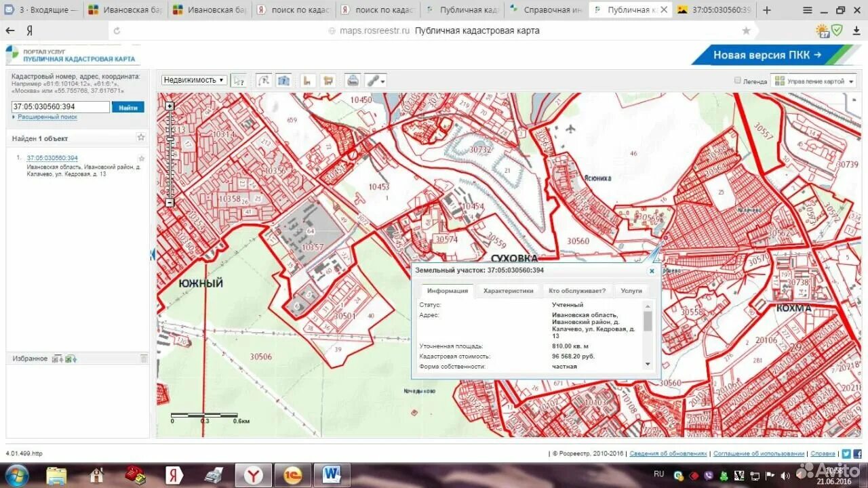Screen dimensions: 868x488
Task: Click the identify object cursor tool
Action: [238, 80]
